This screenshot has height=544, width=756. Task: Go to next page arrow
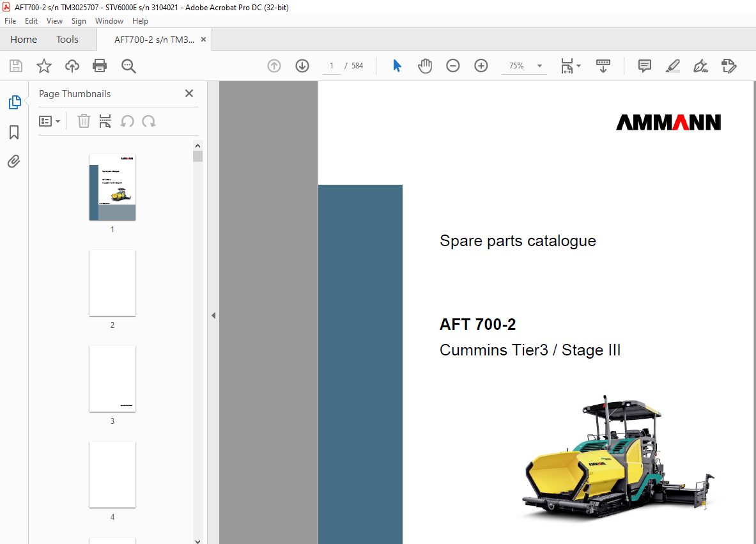pos(302,66)
